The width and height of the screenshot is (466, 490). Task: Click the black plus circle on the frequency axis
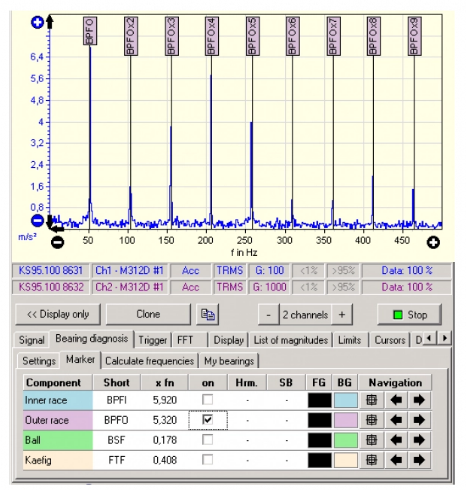[x=433, y=242]
